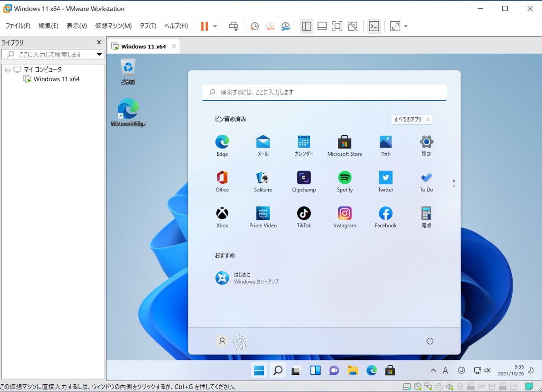Select the Windows 11 x64 VM tab
This screenshot has height=392, width=542.
(x=143, y=47)
